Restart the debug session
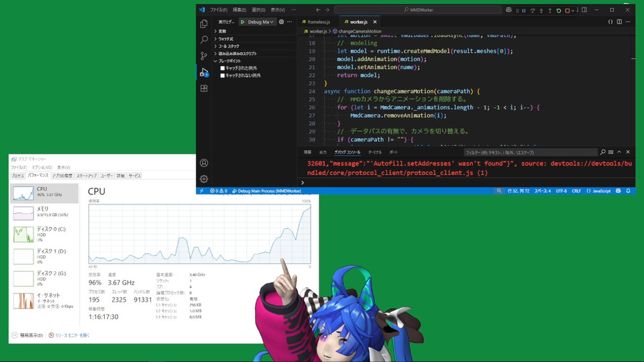Viewport: 644px width, 362px height. pos(559,11)
